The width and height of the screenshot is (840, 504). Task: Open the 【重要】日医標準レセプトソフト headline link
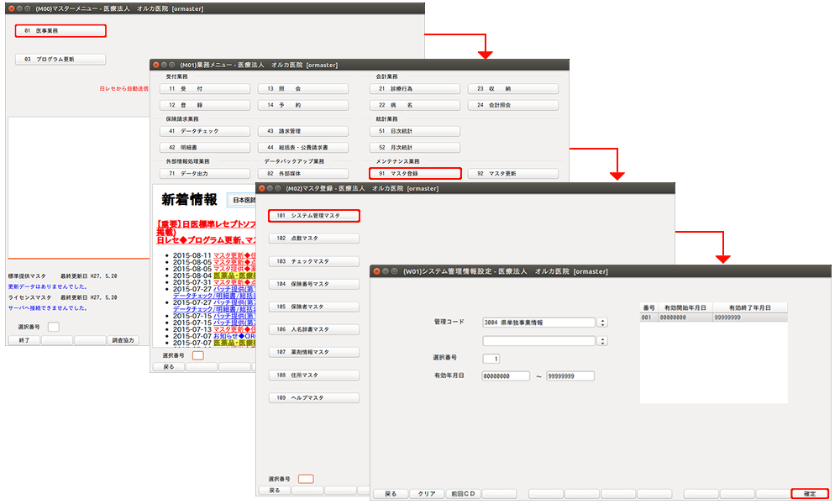tap(207, 224)
